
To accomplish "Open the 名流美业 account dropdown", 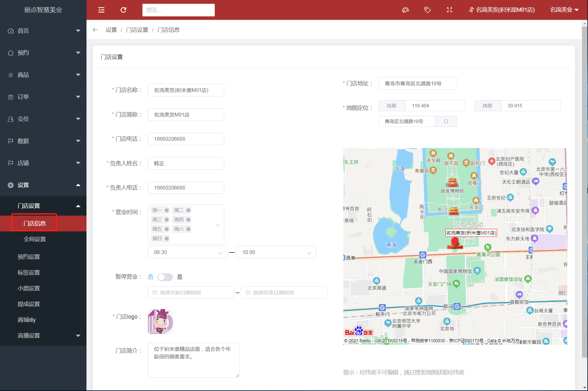I will [564, 10].
